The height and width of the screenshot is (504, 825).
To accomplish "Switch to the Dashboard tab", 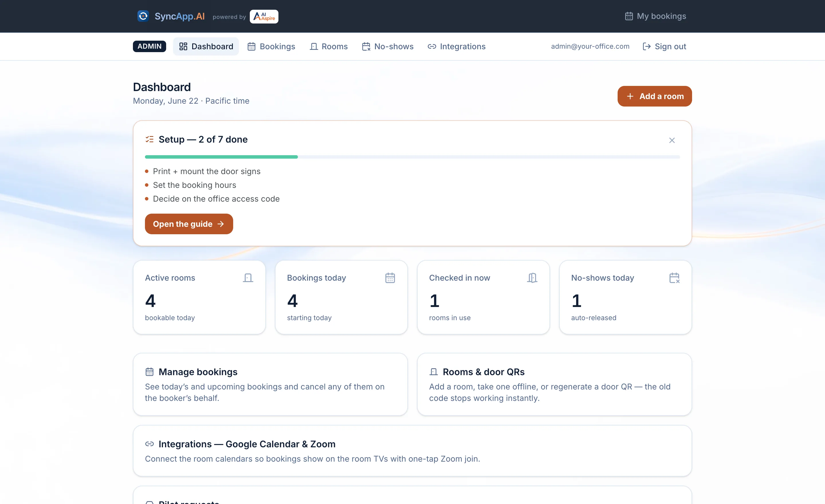I will [x=206, y=46].
